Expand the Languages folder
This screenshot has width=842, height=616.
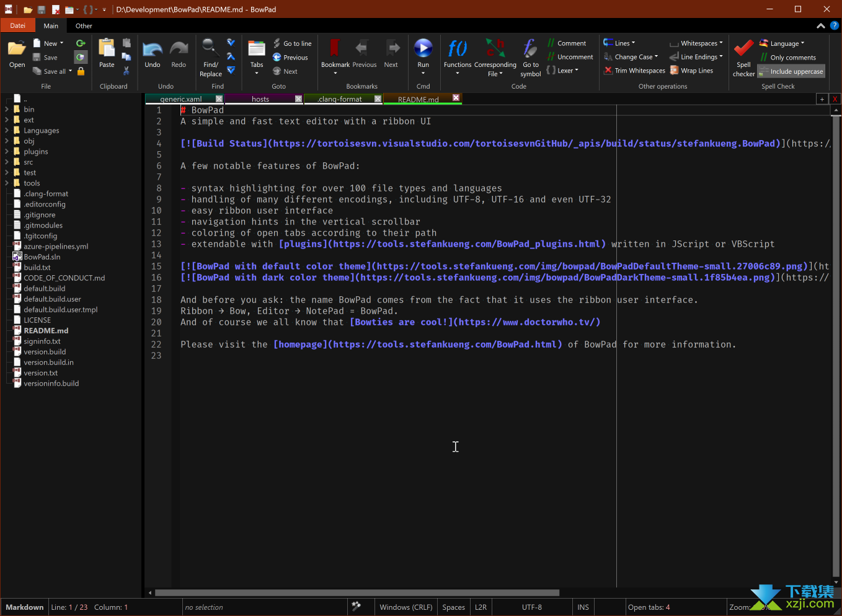coord(6,130)
